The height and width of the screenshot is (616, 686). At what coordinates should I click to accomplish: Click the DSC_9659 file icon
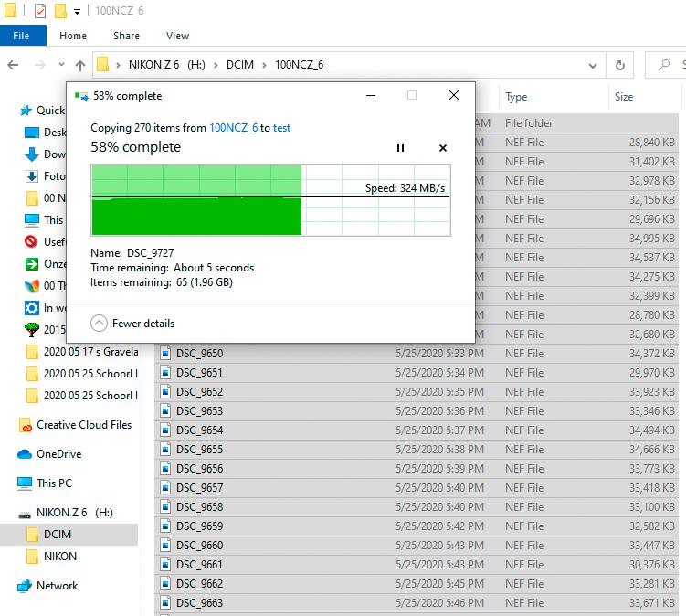pyautogui.click(x=165, y=526)
